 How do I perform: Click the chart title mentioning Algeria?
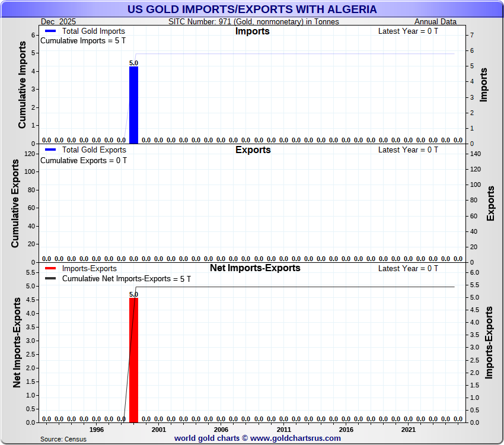tap(252, 9)
